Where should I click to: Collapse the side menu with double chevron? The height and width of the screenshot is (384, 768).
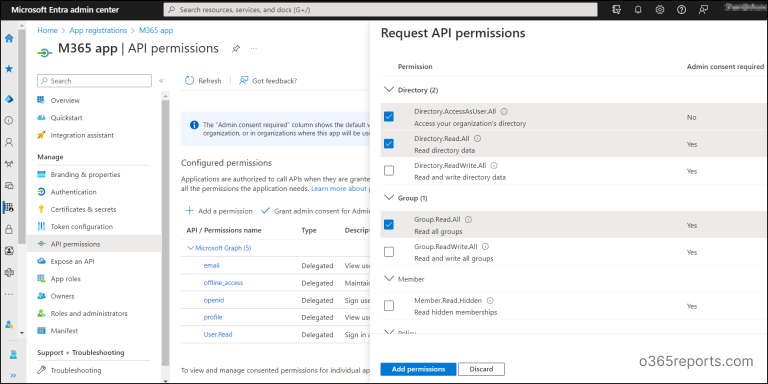161,81
